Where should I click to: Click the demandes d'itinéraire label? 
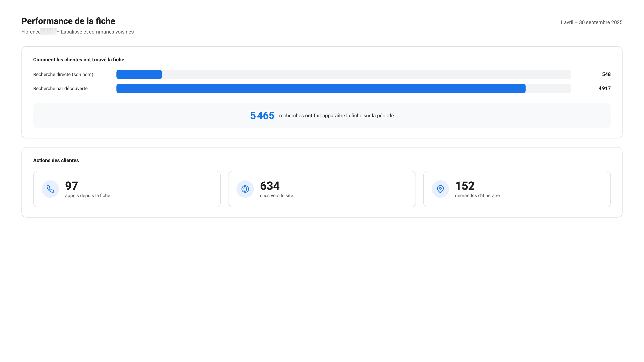[x=477, y=196]
